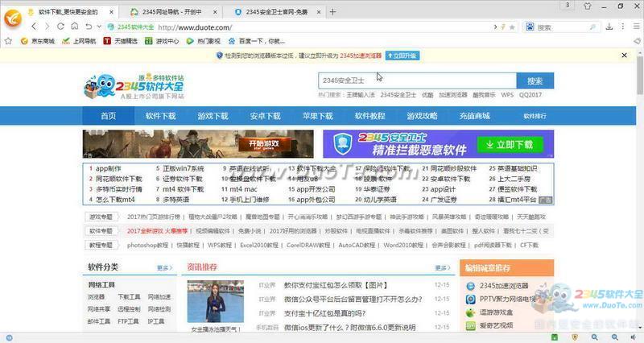Image resolution: width=644 pixels, height=343 pixels.
Task: Click the PPTV聚力网络电视 app icon
Action: pyautogui.click(x=471, y=299)
